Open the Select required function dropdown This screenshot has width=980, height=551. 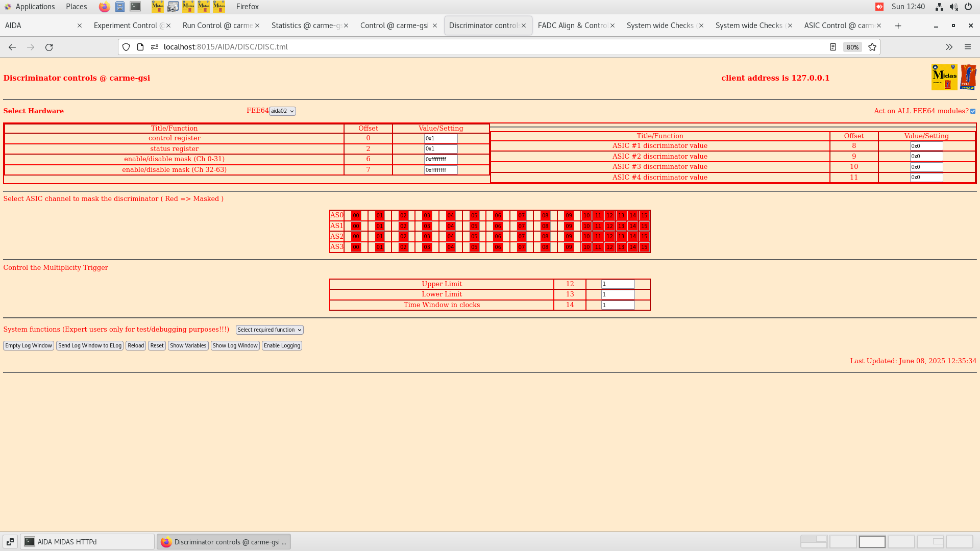(269, 330)
